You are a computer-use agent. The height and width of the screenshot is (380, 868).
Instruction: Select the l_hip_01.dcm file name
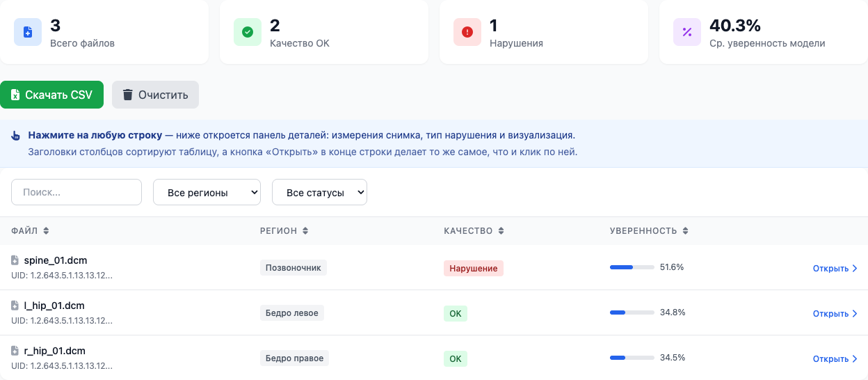point(54,306)
